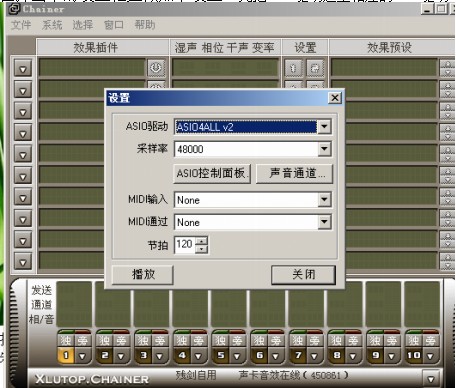Open the 系统 menu
456x388 pixels.
pos(52,25)
